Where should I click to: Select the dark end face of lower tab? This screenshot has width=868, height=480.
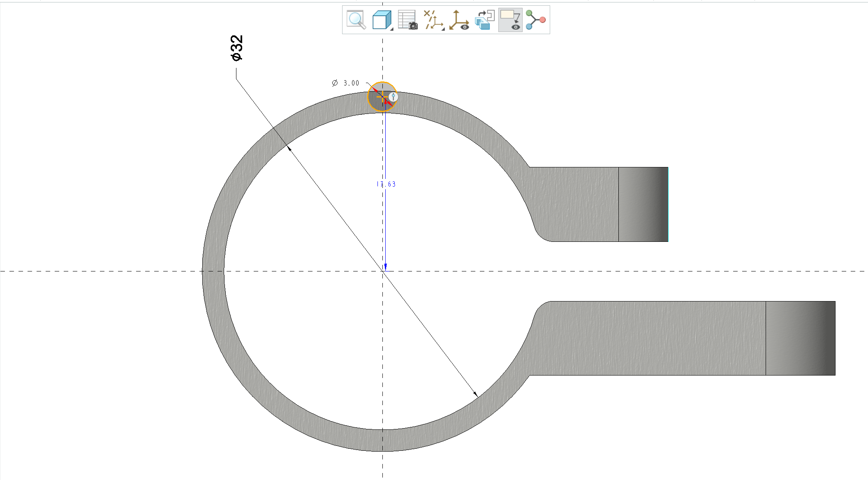(800, 338)
